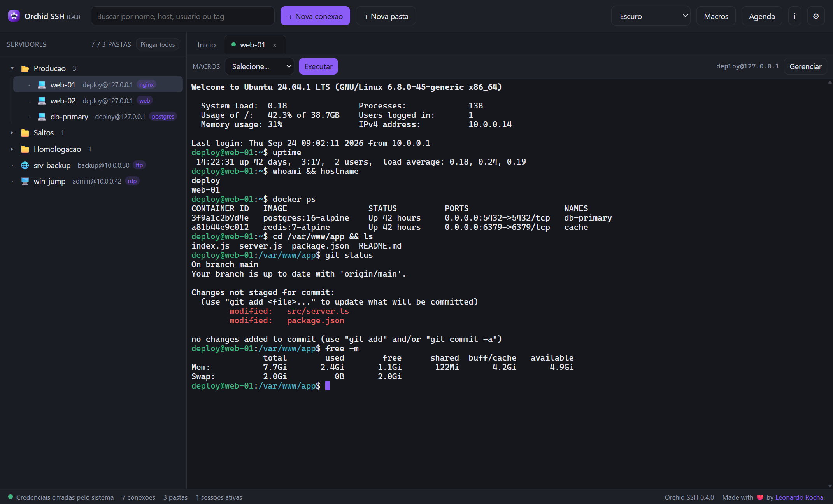Select the srv-backup server row

(93, 165)
